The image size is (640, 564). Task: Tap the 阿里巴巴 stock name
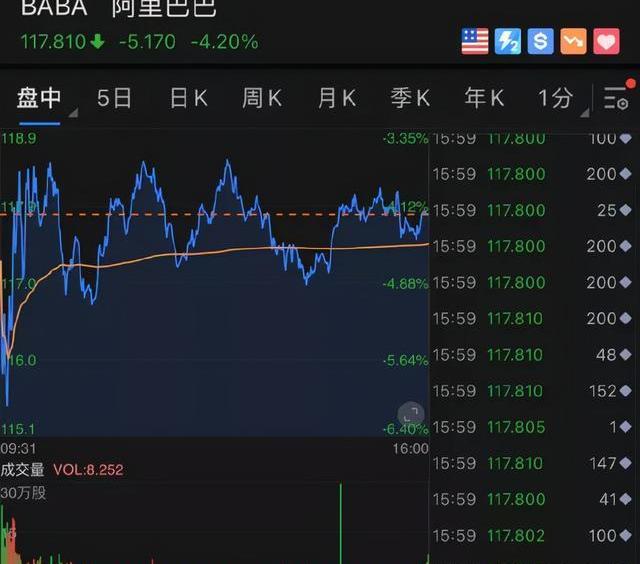point(164,8)
